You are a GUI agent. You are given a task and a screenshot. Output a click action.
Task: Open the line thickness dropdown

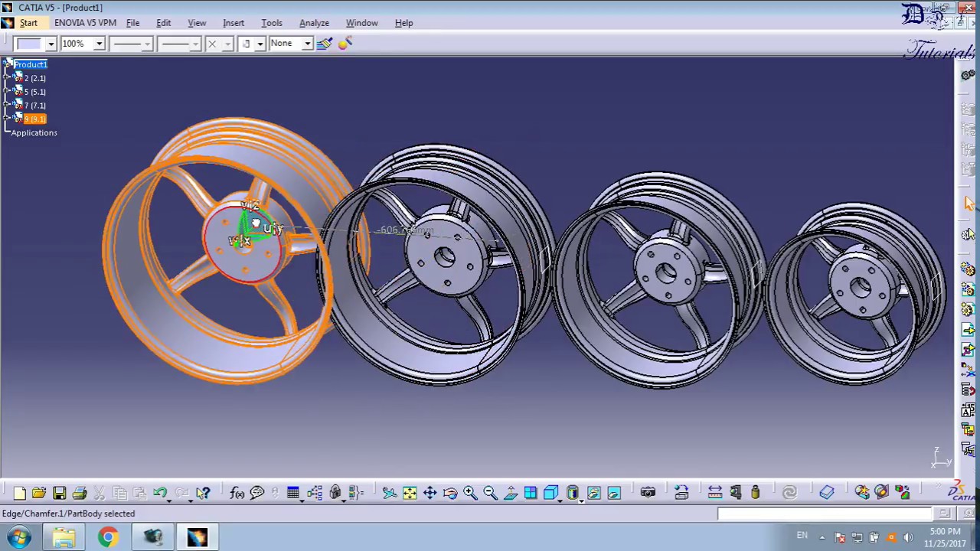[147, 44]
